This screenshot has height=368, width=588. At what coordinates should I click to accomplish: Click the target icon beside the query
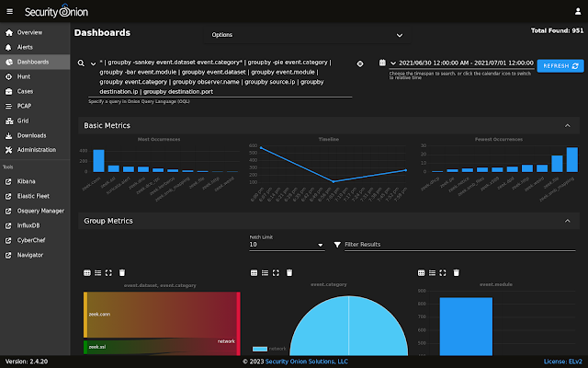[x=360, y=63]
